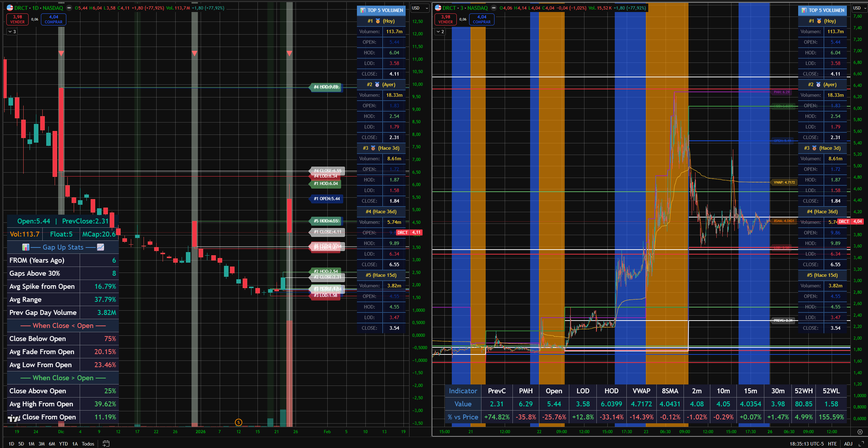Click TOP 5 VOLUMEN chart icon on left panel
The height and width of the screenshot is (448, 868).
pos(363,10)
